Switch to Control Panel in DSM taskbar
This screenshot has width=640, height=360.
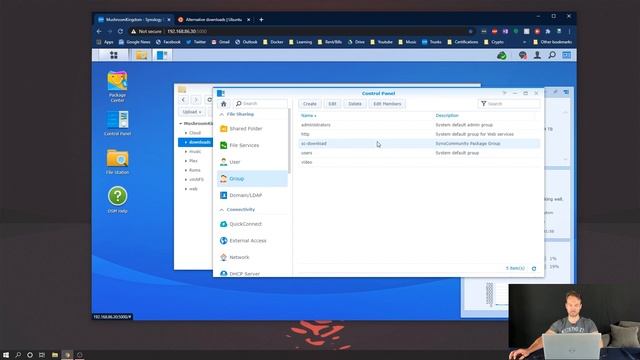pos(162,55)
